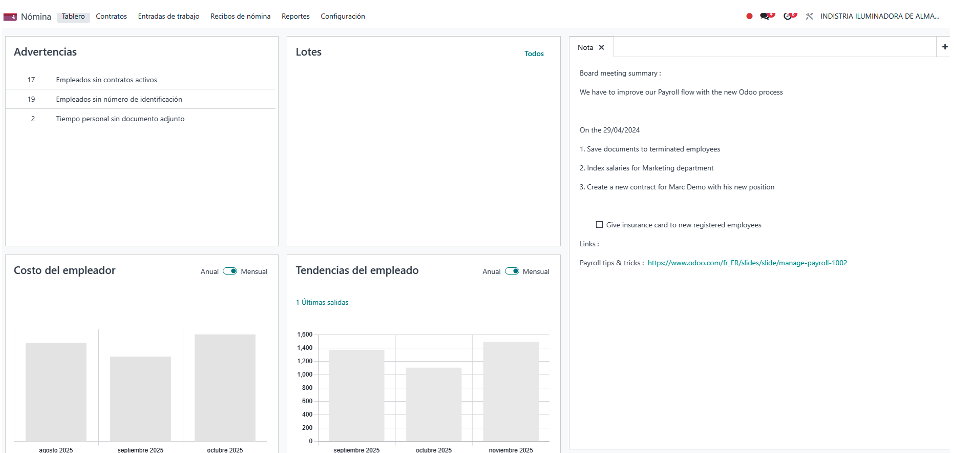The height and width of the screenshot is (453, 954).
Task: Close the Nota tab
Action: click(601, 47)
